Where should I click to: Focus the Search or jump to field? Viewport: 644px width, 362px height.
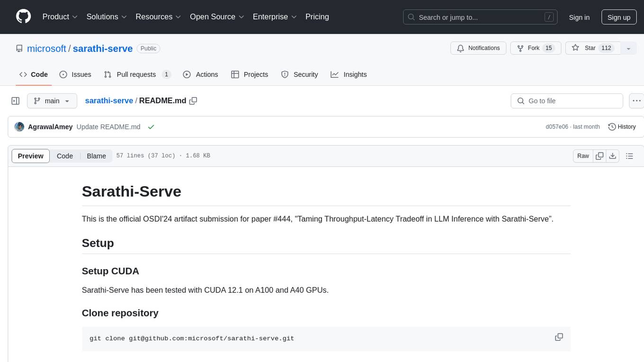pos(481,17)
